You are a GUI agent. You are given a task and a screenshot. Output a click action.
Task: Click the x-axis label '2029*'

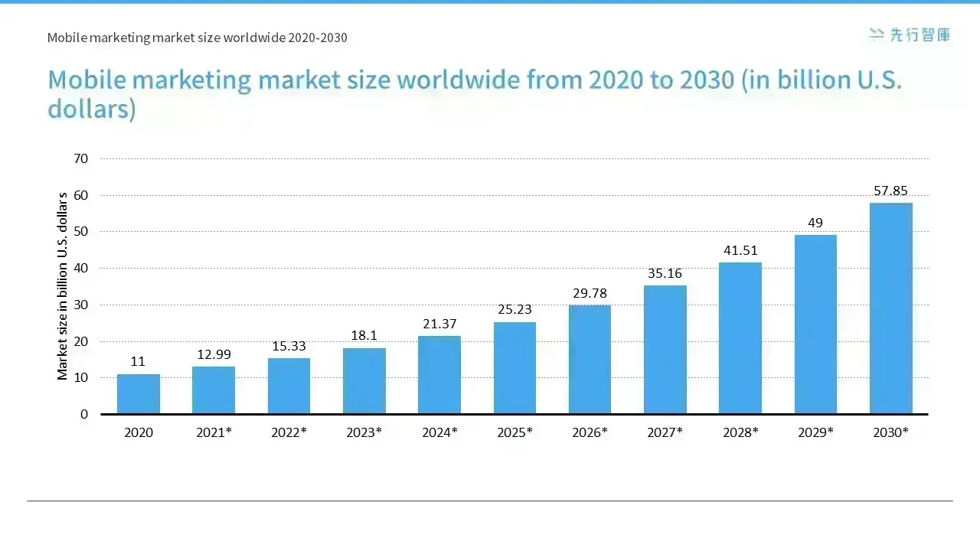(815, 432)
